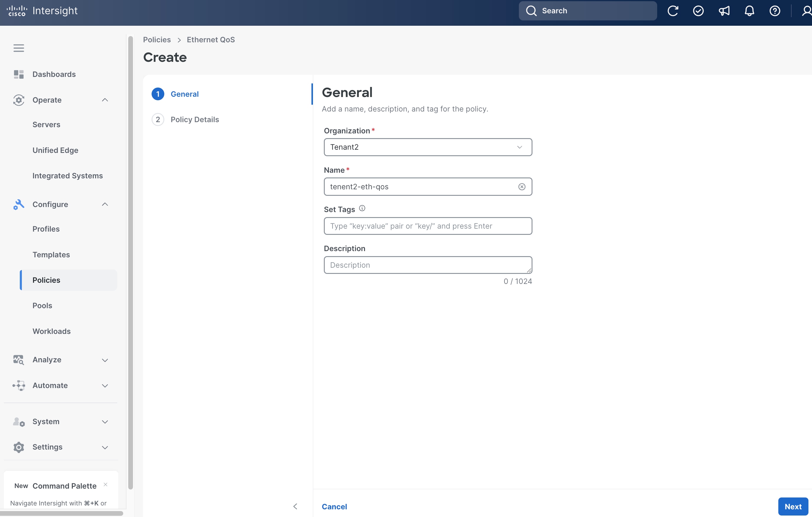
Task: Click the Settings gear icon
Action: pyautogui.click(x=19, y=447)
